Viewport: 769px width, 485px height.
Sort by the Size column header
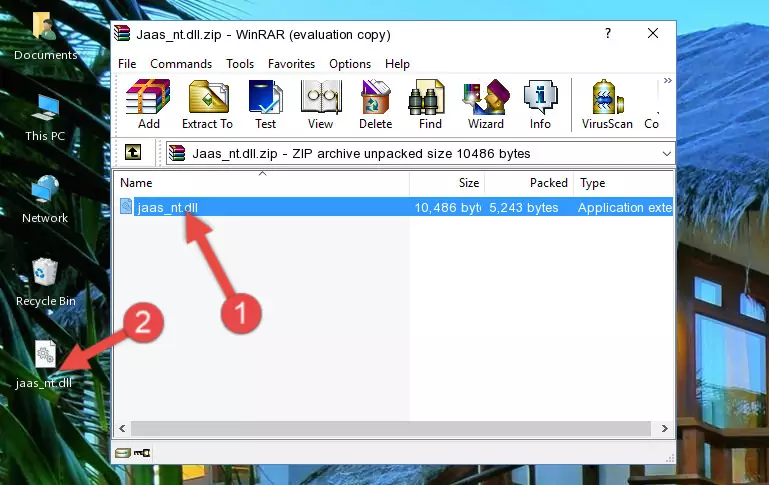[x=447, y=183]
